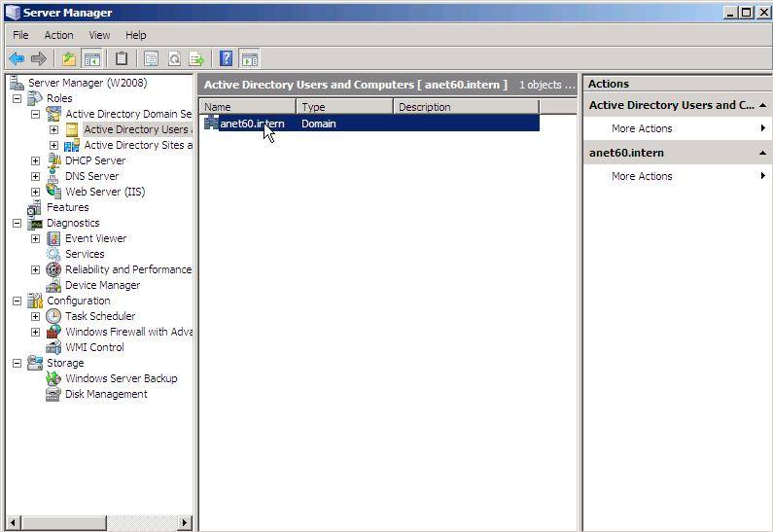The width and height of the screenshot is (773, 532).
Task: Click the clipboard toolbar icon
Action: [x=122, y=59]
